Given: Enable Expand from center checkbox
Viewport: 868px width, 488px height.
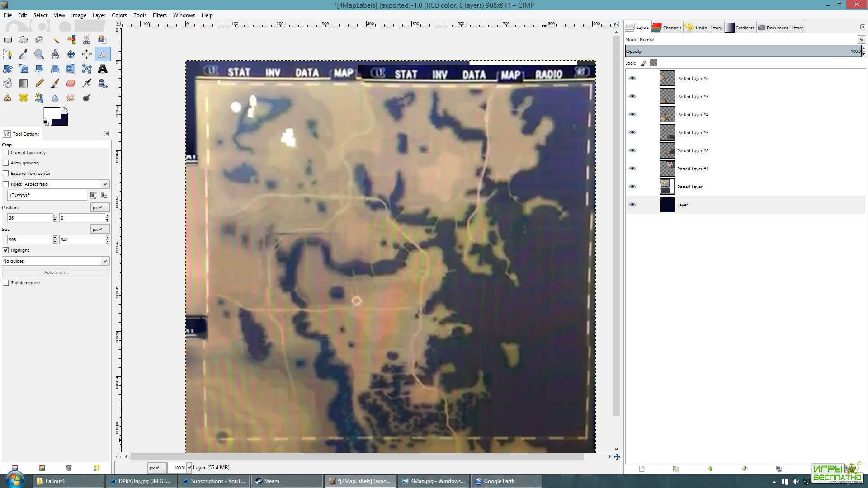Looking at the screenshot, I should point(6,174).
